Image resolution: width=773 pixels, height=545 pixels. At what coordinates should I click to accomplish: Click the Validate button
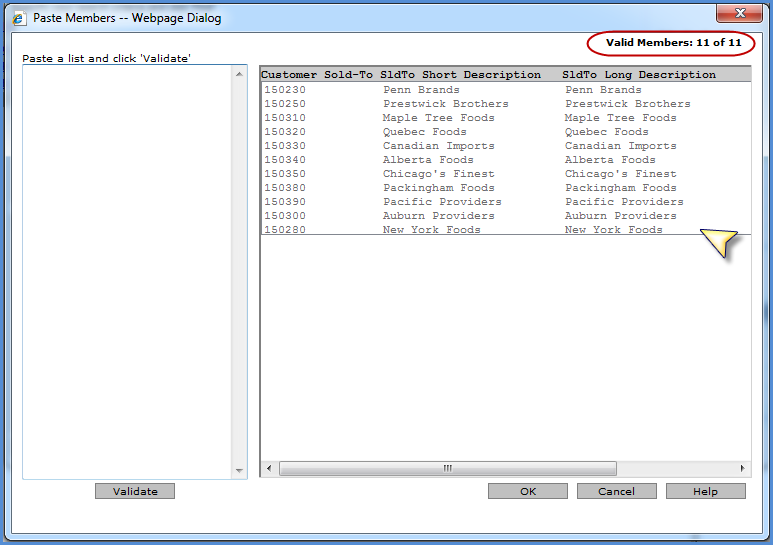coord(135,491)
